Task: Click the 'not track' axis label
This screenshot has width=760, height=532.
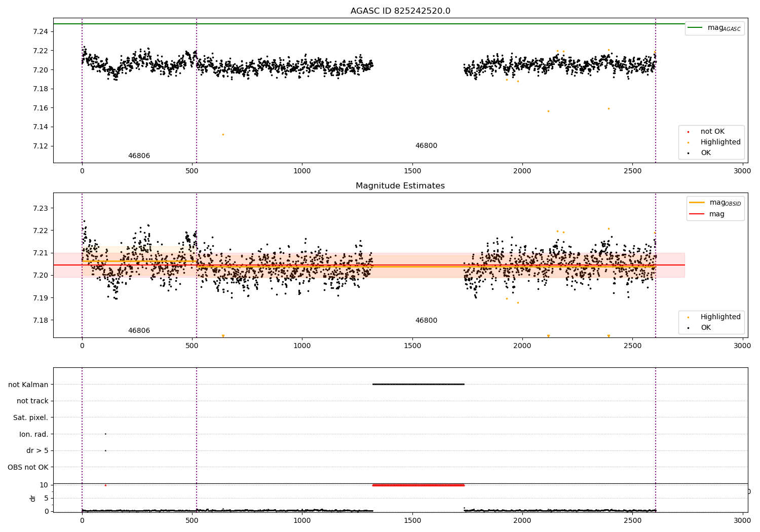Action: coord(32,401)
